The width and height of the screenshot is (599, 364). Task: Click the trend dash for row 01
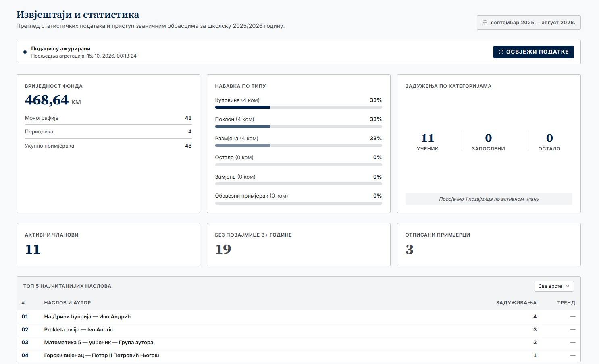tap(572, 317)
